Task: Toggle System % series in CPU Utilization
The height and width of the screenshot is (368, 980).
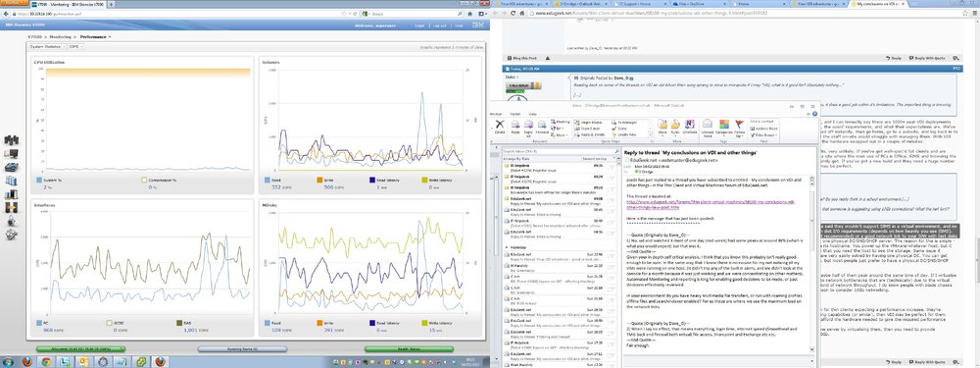Action: click(x=38, y=182)
